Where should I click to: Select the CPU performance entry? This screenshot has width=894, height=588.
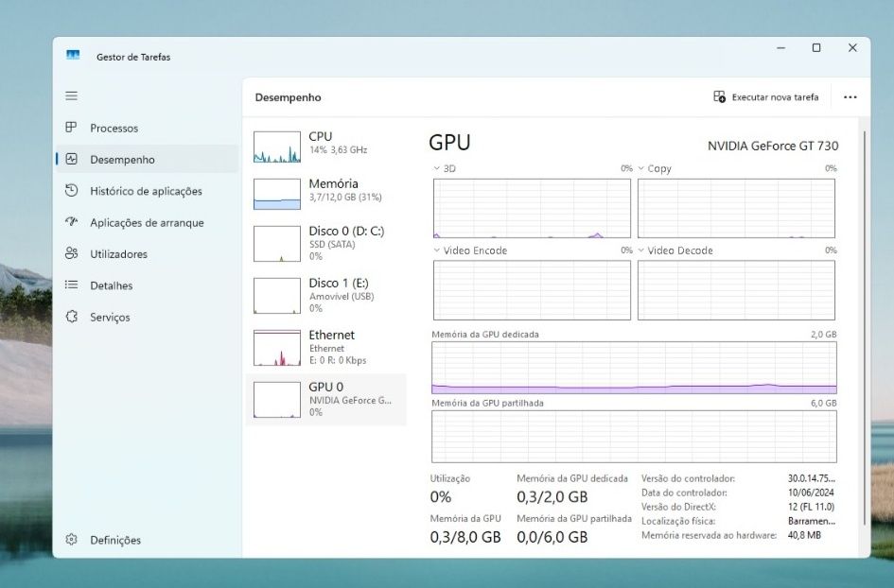coord(325,147)
